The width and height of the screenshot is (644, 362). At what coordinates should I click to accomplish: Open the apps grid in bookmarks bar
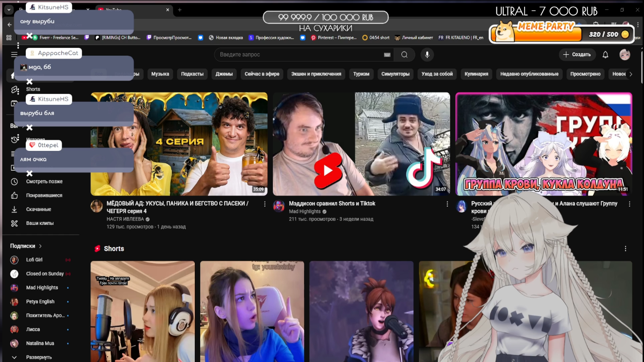(9, 38)
